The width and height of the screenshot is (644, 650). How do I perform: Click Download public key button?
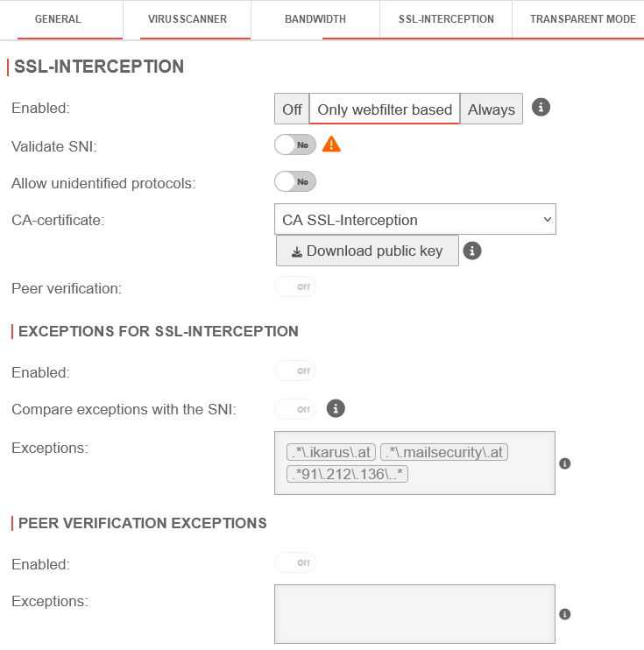click(x=367, y=251)
